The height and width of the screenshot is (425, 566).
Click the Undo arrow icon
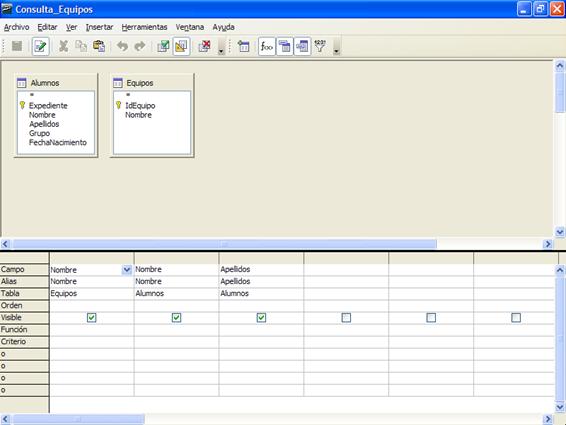click(x=123, y=46)
